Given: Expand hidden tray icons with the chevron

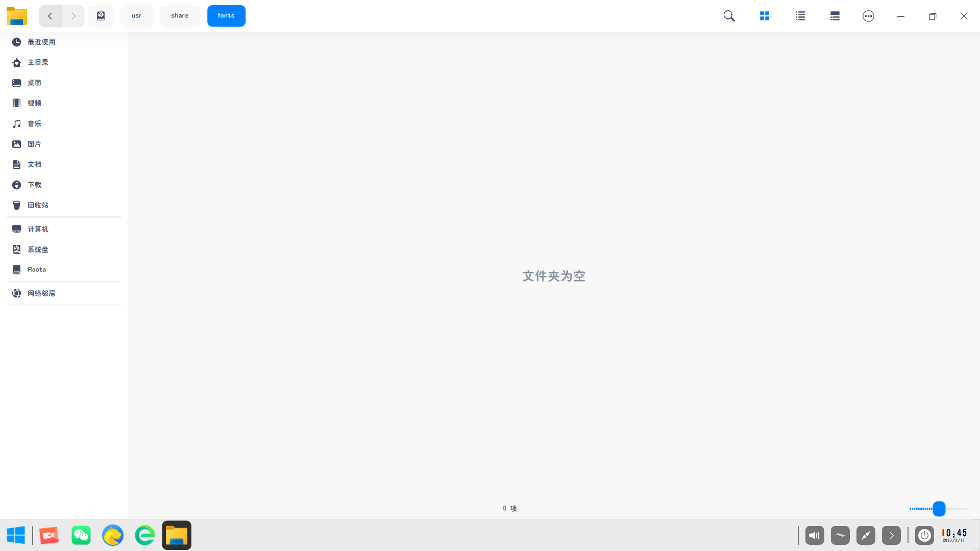Looking at the screenshot, I should pos(891,535).
